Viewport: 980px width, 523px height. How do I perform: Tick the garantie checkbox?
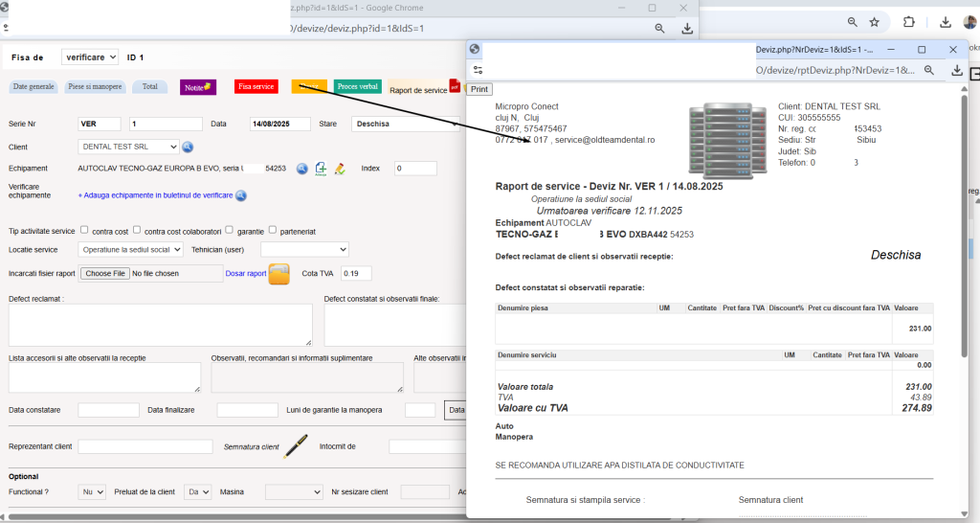[x=229, y=230]
